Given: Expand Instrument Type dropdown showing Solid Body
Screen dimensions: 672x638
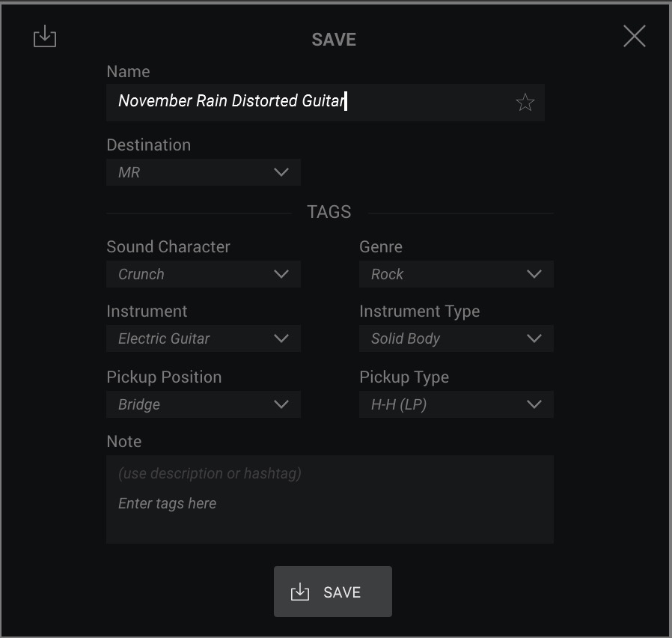Looking at the screenshot, I should [456, 338].
